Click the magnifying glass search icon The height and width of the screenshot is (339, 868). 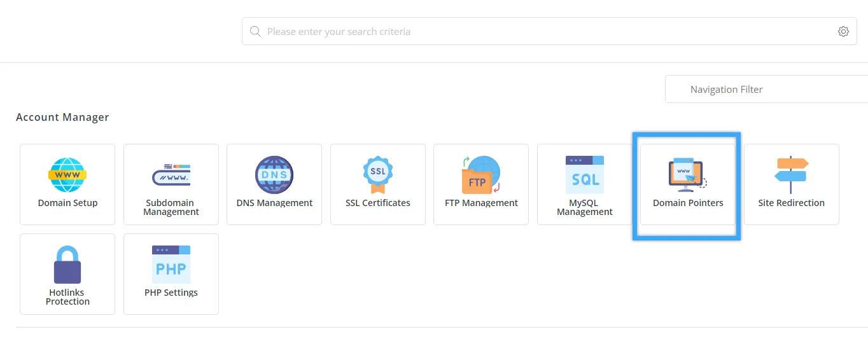(255, 32)
